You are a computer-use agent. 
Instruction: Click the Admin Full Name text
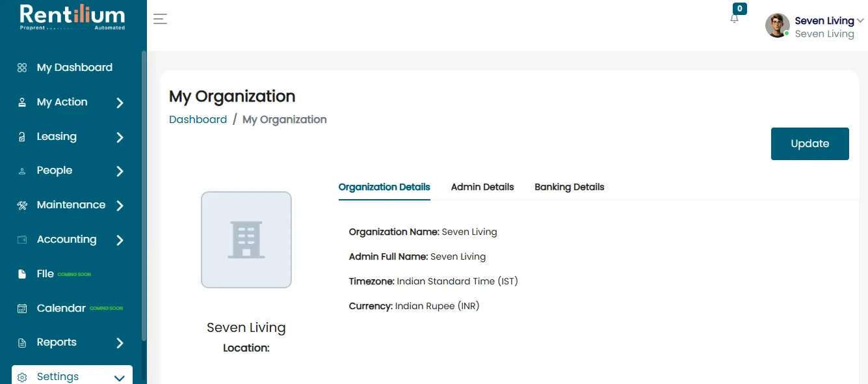click(417, 256)
